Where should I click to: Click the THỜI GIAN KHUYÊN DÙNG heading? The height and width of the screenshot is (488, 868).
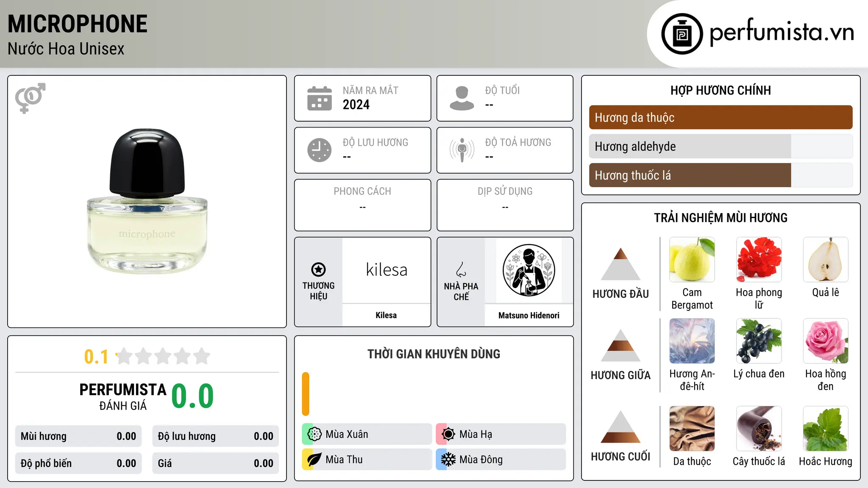[434, 354]
